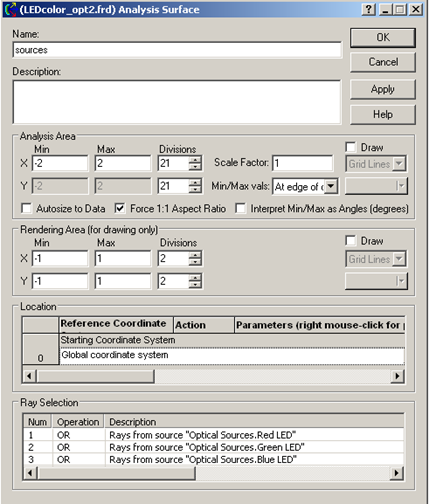Click Ray Selection scroll left arrow
The height and width of the screenshot is (504, 429).
coord(30,473)
